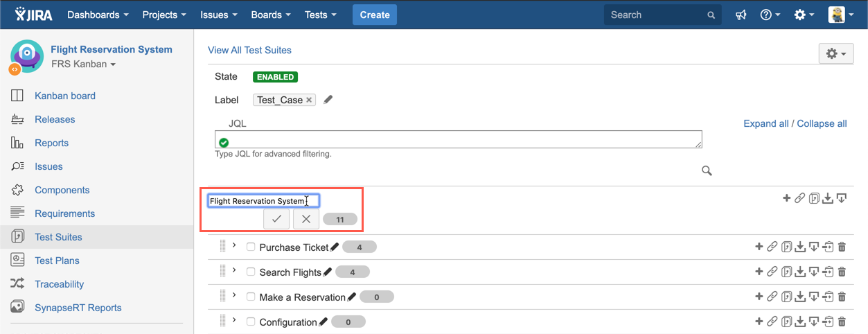Viewport: 868px width, 334px height.
Task: Confirm the test suite rename with checkmark
Action: pyautogui.click(x=276, y=219)
